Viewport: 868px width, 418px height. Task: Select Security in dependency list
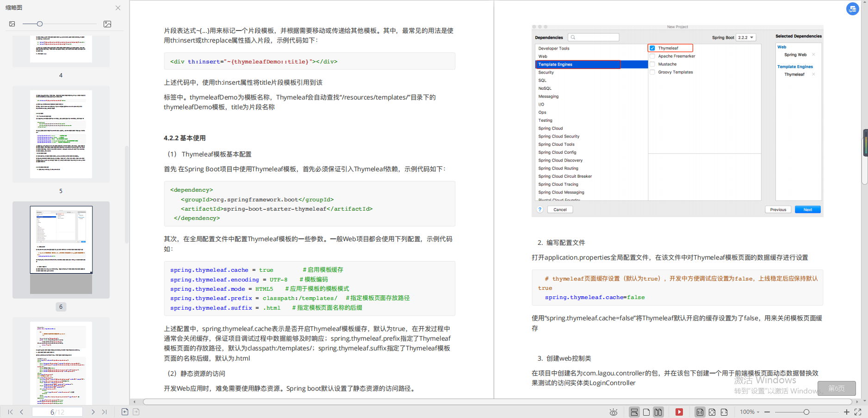(x=546, y=72)
